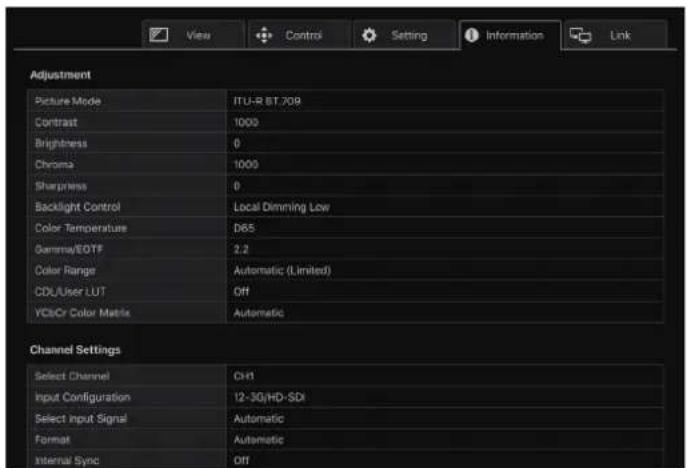Select the Information tab label
The width and height of the screenshot is (687, 468).
tap(515, 35)
